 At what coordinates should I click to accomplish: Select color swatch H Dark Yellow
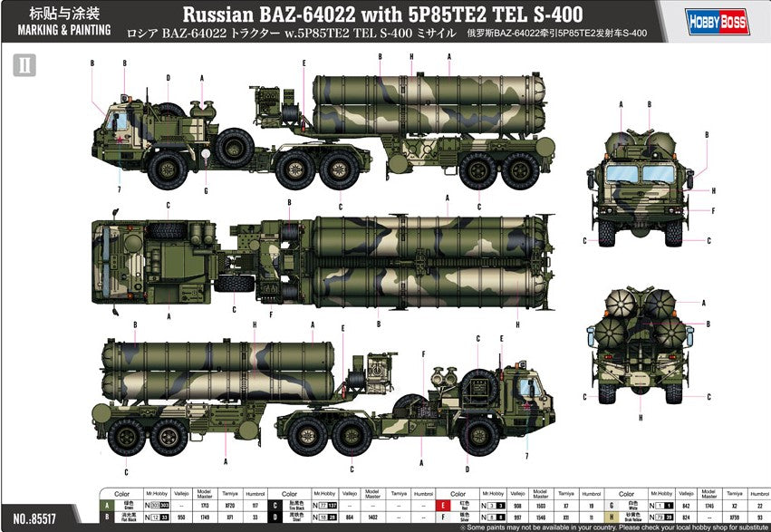point(612,517)
